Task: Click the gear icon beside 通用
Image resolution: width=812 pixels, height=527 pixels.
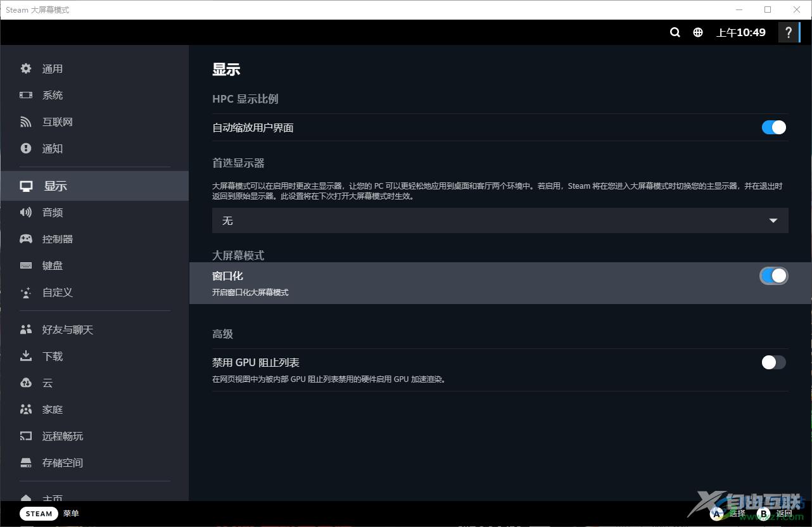Action: [x=26, y=68]
